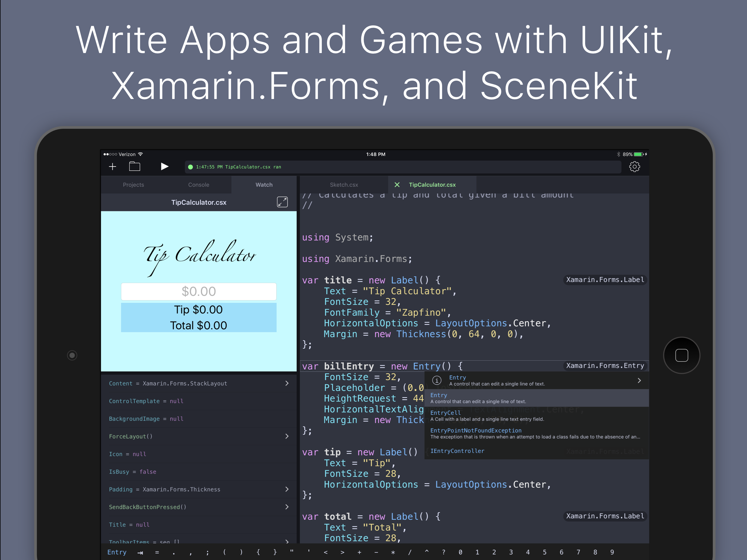Select the BackgroundImage = null row
The height and width of the screenshot is (560, 747).
(199, 419)
